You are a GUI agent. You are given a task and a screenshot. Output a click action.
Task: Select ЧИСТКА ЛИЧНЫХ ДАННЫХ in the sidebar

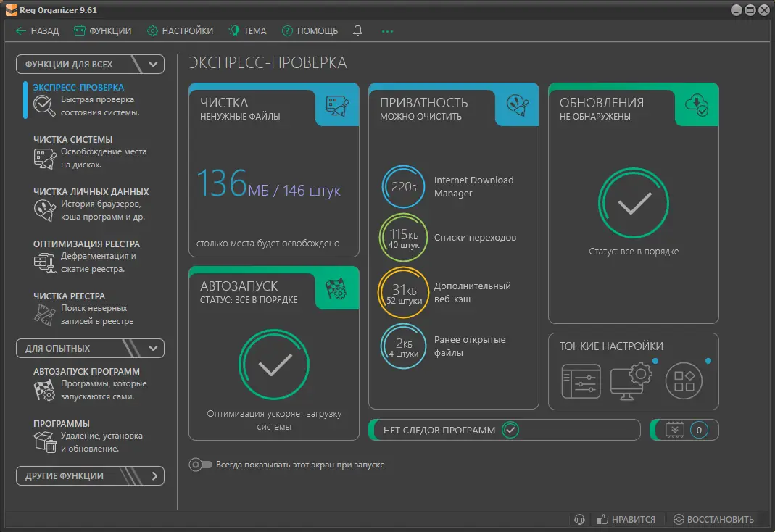[91, 204]
